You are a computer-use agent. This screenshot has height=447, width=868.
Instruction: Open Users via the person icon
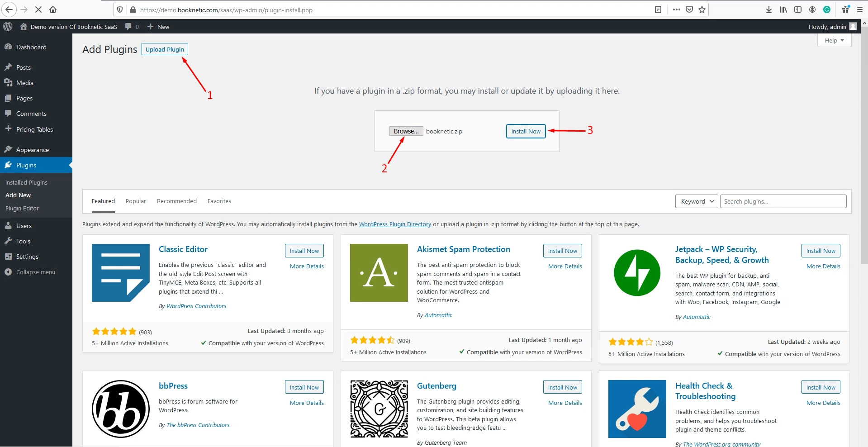pos(9,225)
